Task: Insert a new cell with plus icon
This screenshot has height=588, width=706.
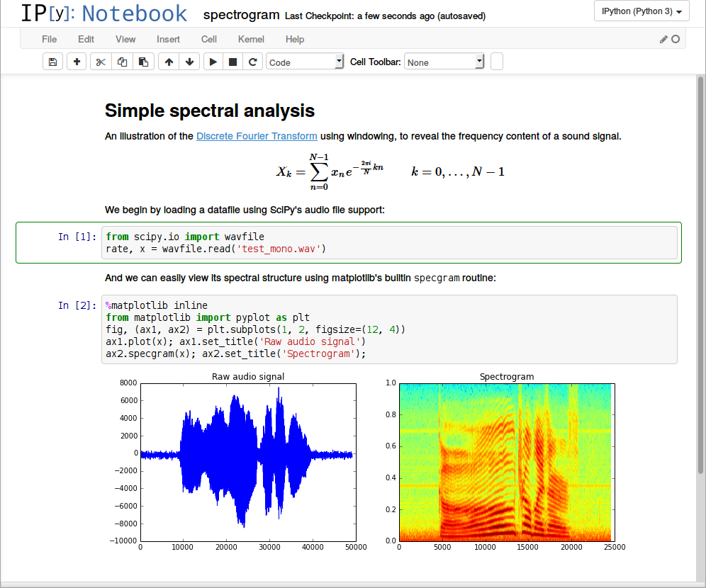Action: click(x=77, y=62)
